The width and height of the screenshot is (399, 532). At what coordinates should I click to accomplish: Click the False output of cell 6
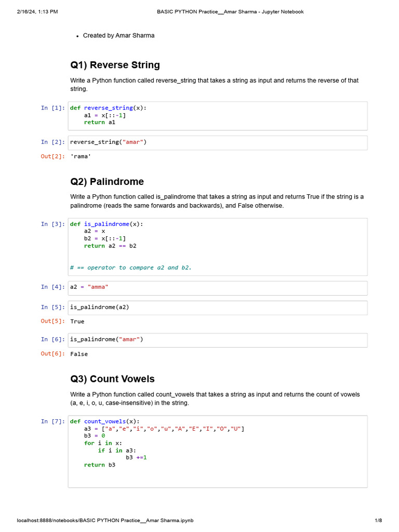(79, 354)
